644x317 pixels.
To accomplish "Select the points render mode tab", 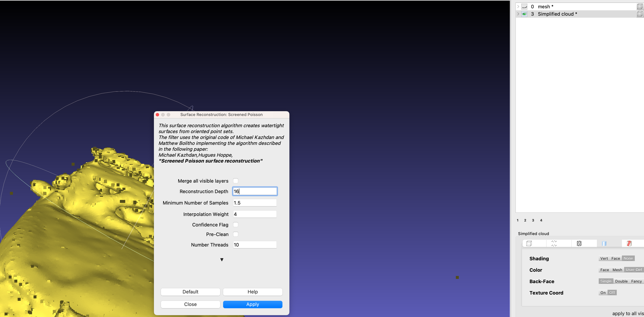I will [554, 243].
